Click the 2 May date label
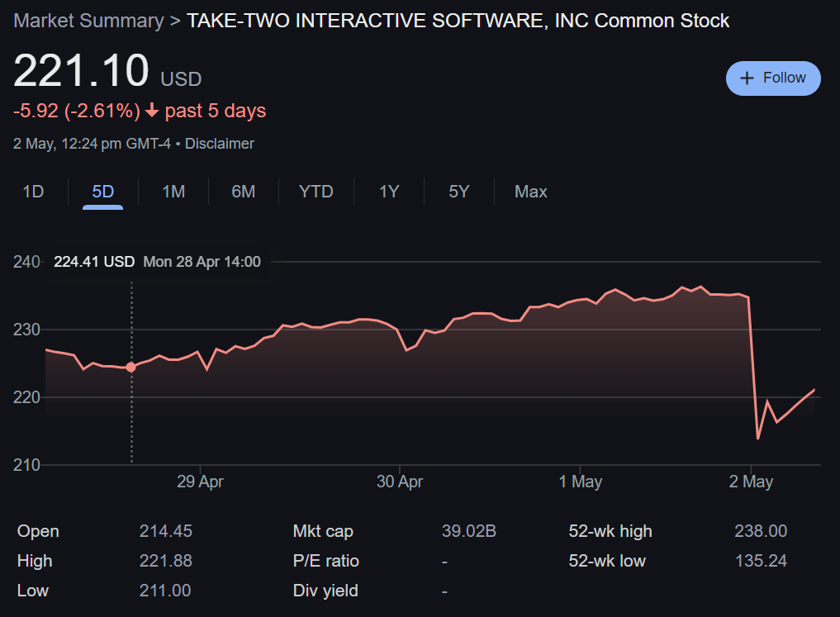The width and height of the screenshot is (840, 617). click(751, 482)
